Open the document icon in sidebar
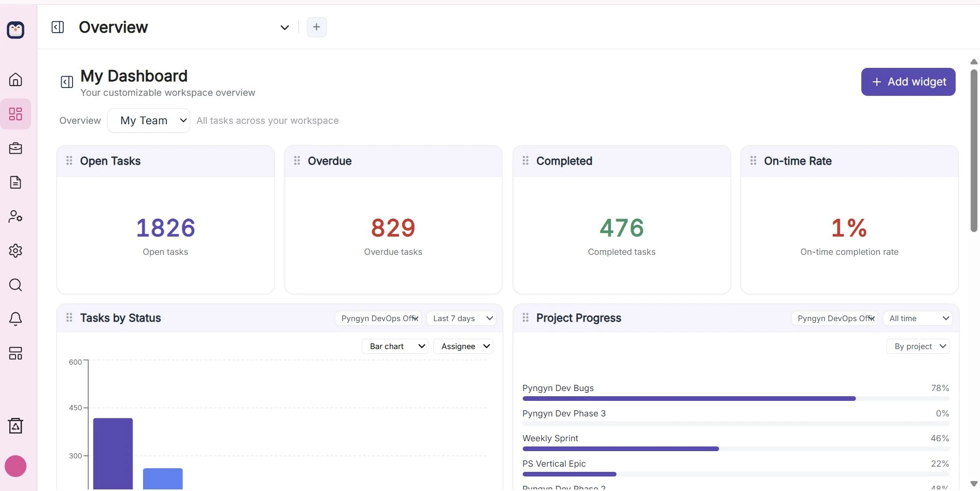The width and height of the screenshot is (980, 491). click(16, 182)
